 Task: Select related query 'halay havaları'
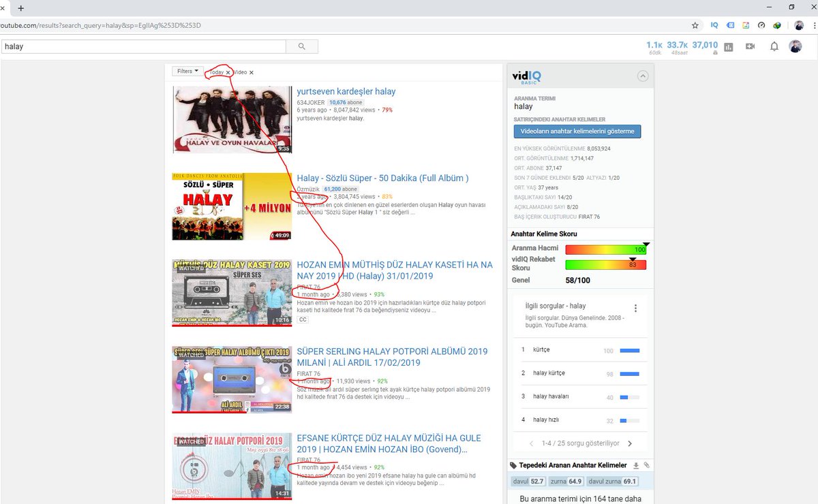551,396
